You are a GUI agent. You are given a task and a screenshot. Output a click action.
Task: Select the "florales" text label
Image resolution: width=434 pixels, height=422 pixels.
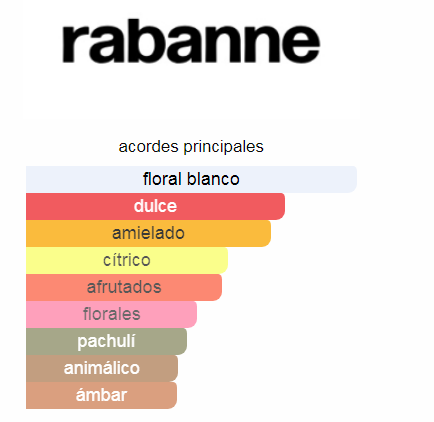point(111,314)
